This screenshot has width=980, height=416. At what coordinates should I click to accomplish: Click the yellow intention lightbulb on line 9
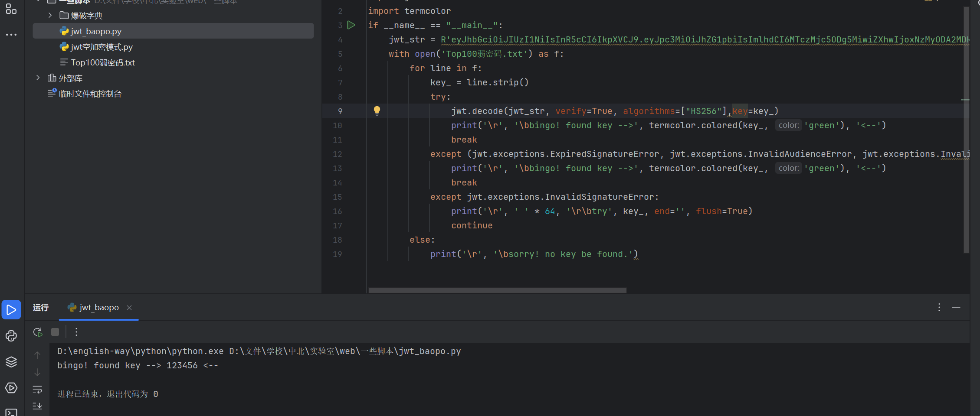377,110
